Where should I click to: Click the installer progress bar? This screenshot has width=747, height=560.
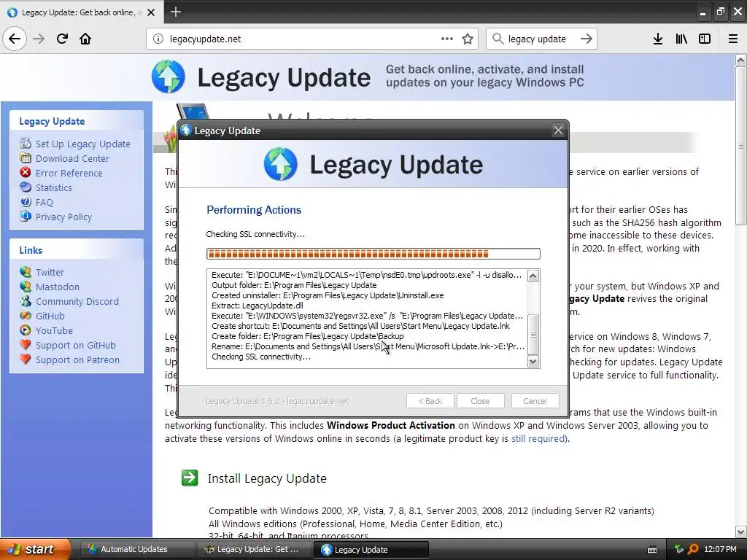tap(373, 254)
